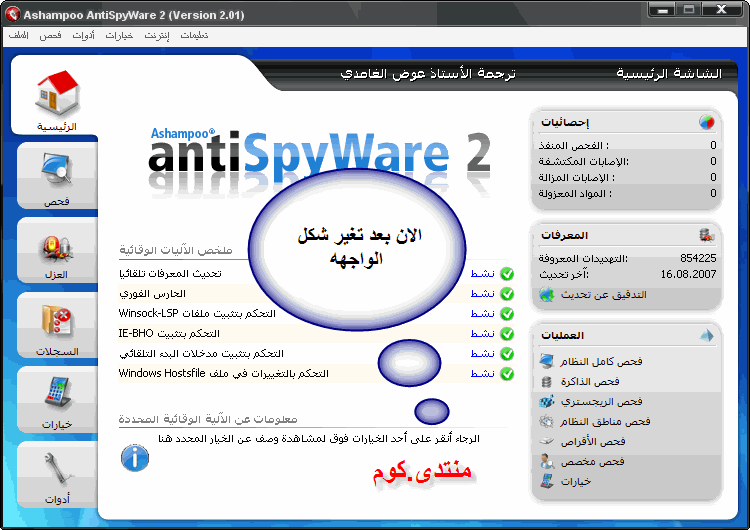Open the تعليمات help menu
Image resolution: width=750 pixels, height=530 pixels.
coord(194,35)
